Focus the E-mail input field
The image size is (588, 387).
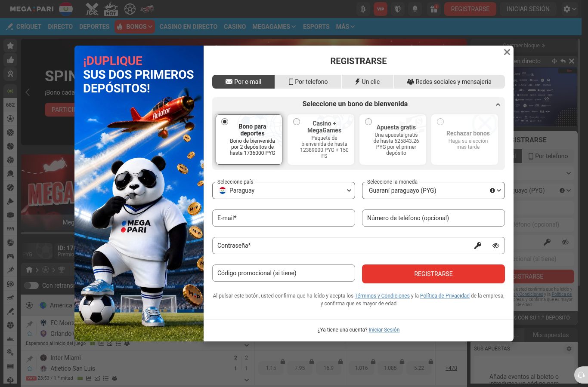(x=284, y=218)
